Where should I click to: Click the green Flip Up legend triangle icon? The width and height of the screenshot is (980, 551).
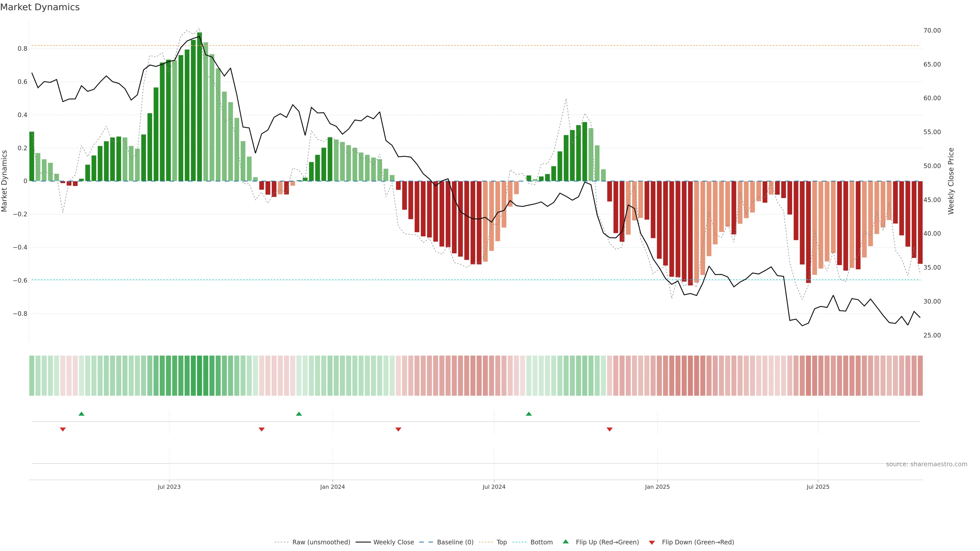click(566, 542)
